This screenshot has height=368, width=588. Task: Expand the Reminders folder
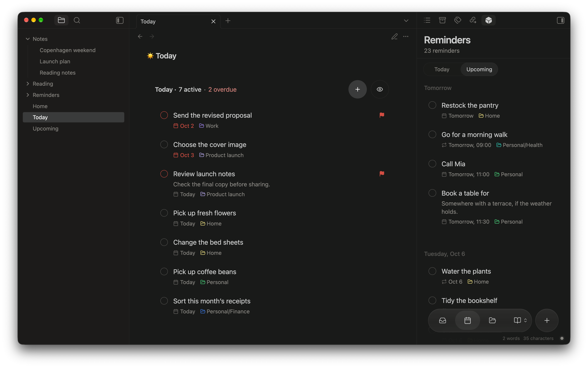tap(28, 95)
